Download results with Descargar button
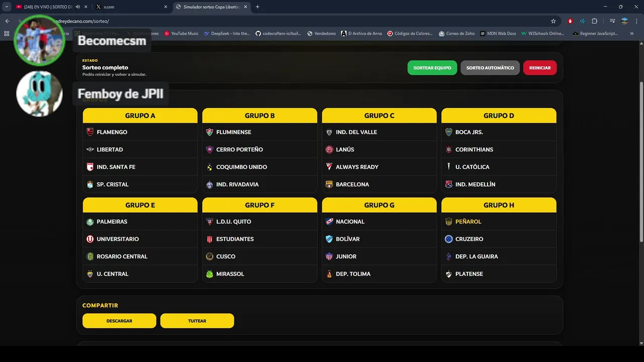This screenshot has width=644, height=362. (x=119, y=321)
